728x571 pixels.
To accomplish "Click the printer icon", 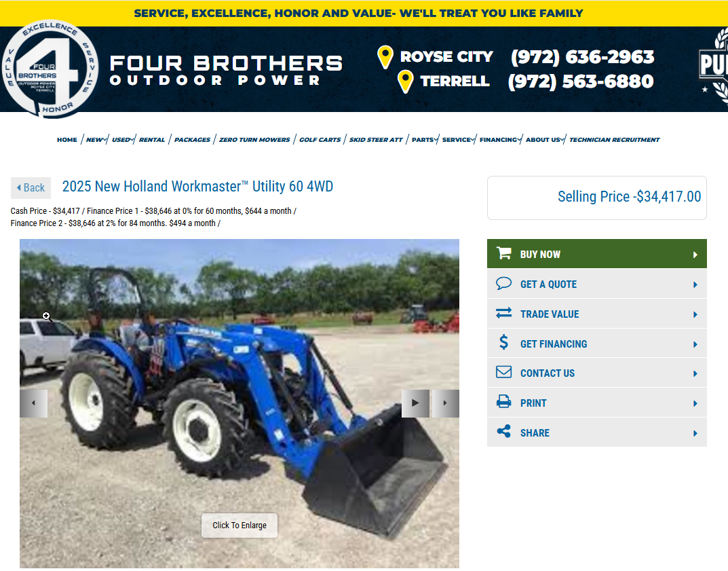I will [x=503, y=402].
